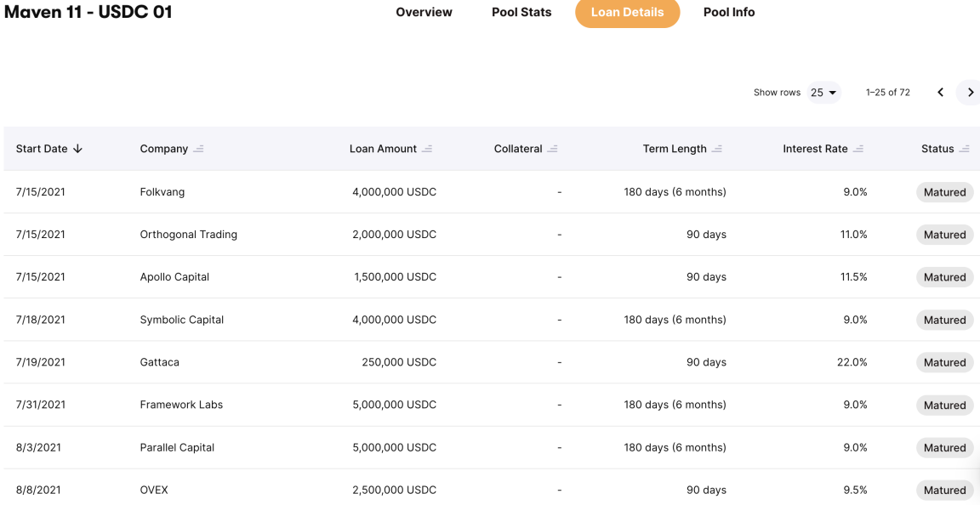Select the Folkvang company cell
980x505 pixels.
tap(162, 192)
